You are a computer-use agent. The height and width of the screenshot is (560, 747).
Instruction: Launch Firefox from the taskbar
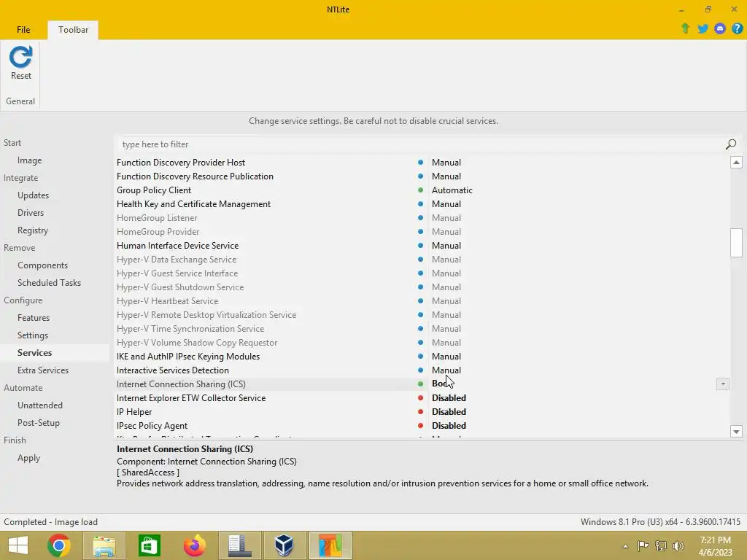194,545
